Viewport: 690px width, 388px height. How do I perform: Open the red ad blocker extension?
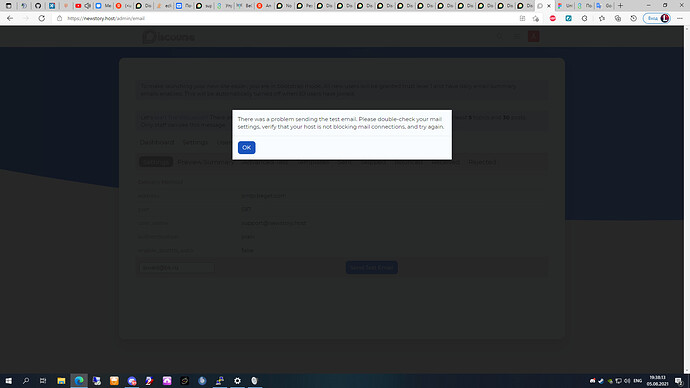click(x=553, y=18)
